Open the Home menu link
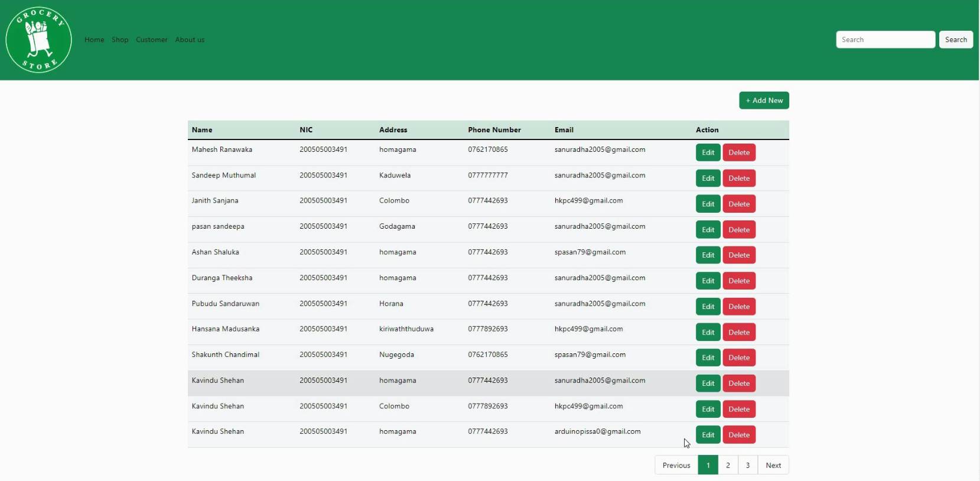The width and height of the screenshot is (980, 481). (x=94, y=40)
